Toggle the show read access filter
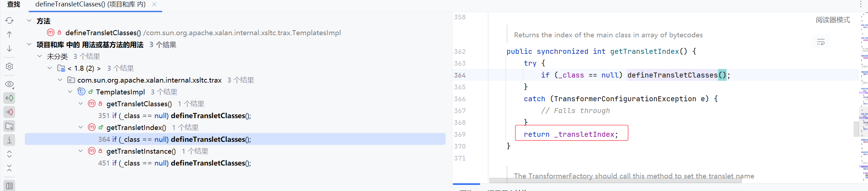 point(9,98)
